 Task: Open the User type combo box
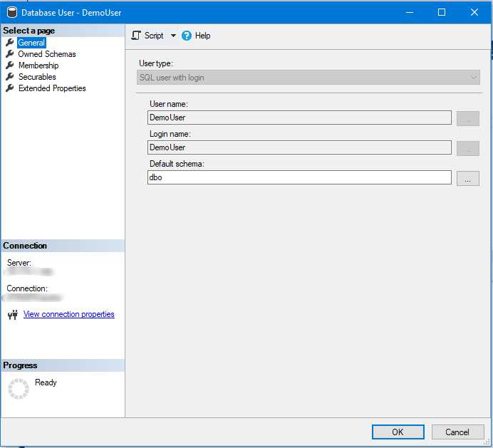pos(308,78)
